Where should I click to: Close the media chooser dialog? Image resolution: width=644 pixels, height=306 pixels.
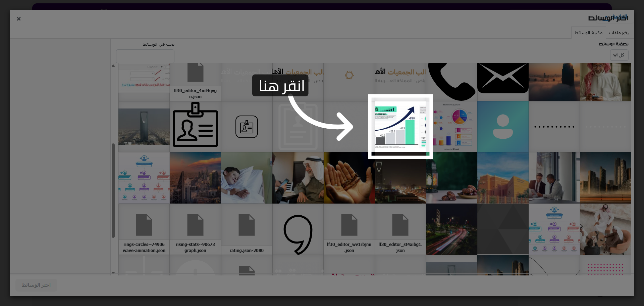click(x=19, y=19)
